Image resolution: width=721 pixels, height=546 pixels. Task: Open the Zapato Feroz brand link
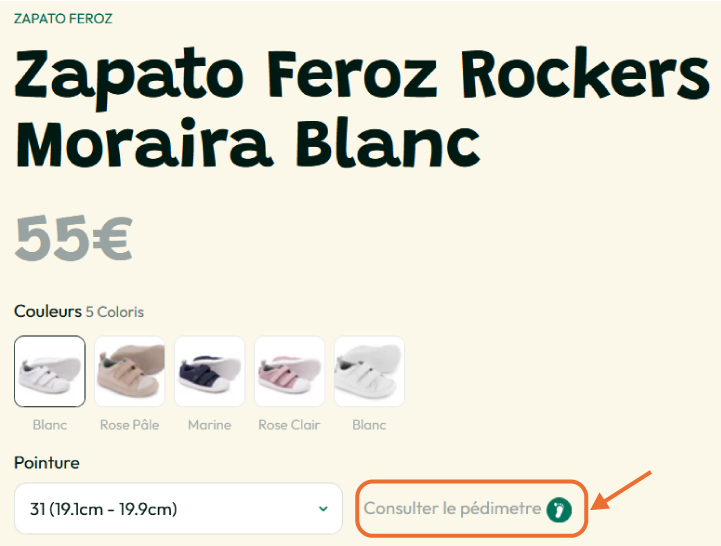point(63,19)
